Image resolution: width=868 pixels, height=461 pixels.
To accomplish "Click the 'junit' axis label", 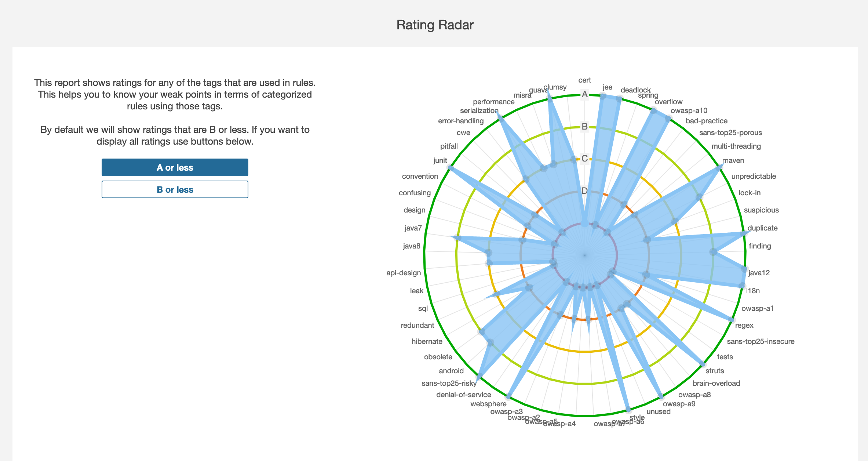I will (x=440, y=160).
